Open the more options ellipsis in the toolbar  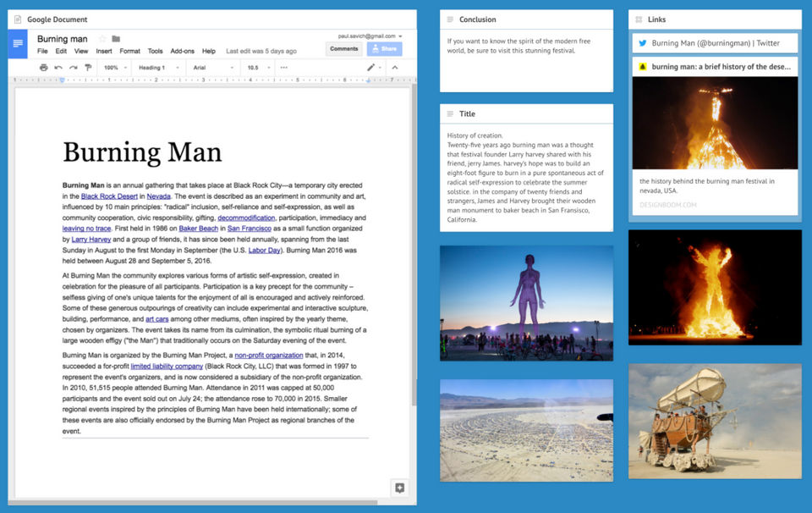tap(284, 68)
